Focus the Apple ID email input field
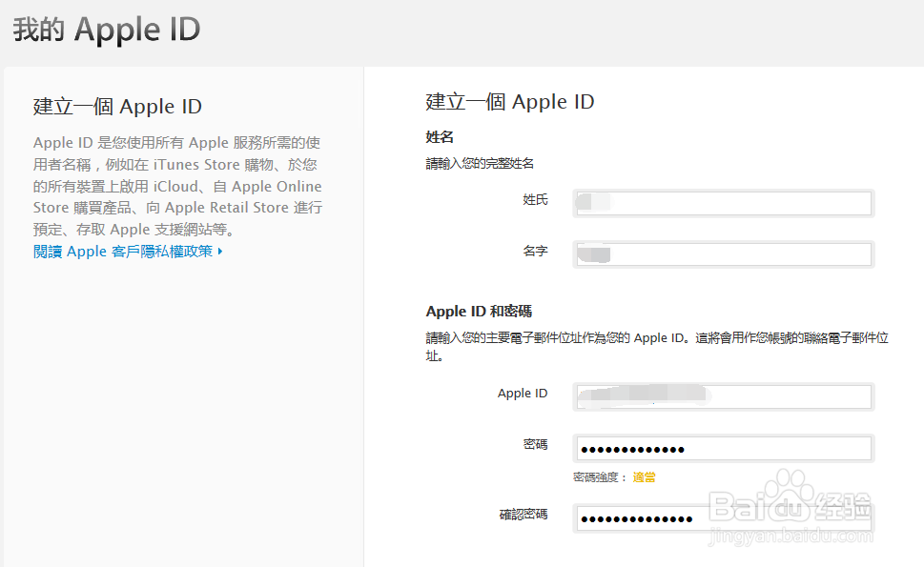Screen dimensions: 924x567 [724, 396]
